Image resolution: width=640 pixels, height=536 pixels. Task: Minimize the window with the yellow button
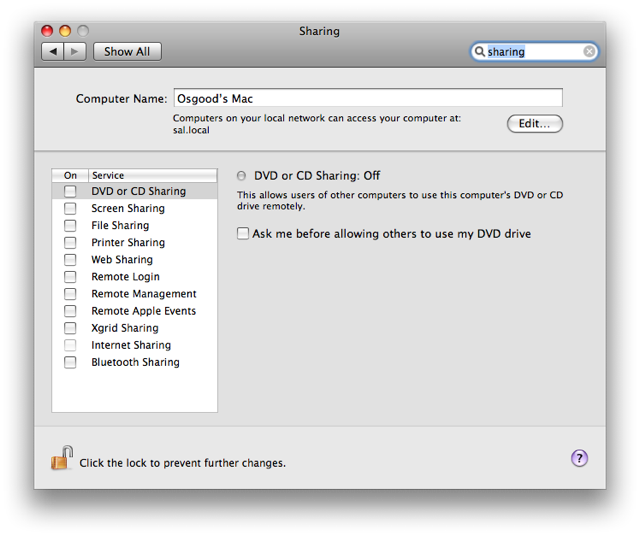(65, 31)
